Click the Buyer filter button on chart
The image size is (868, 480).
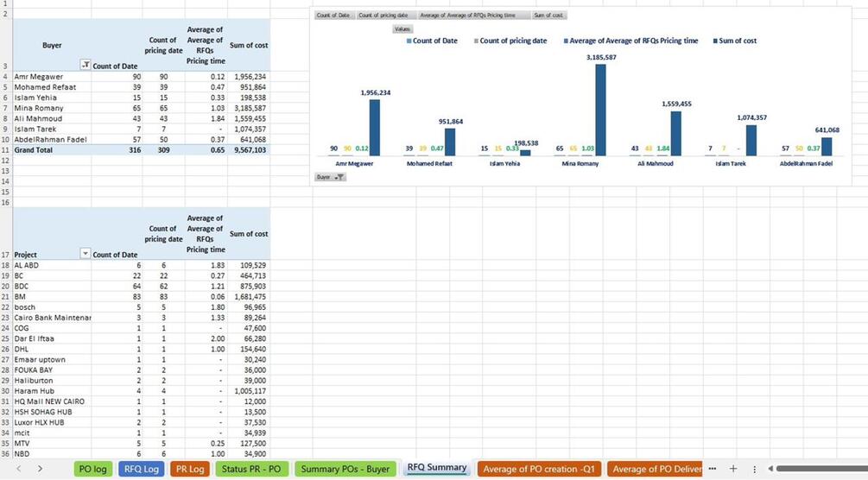pos(331,177)
